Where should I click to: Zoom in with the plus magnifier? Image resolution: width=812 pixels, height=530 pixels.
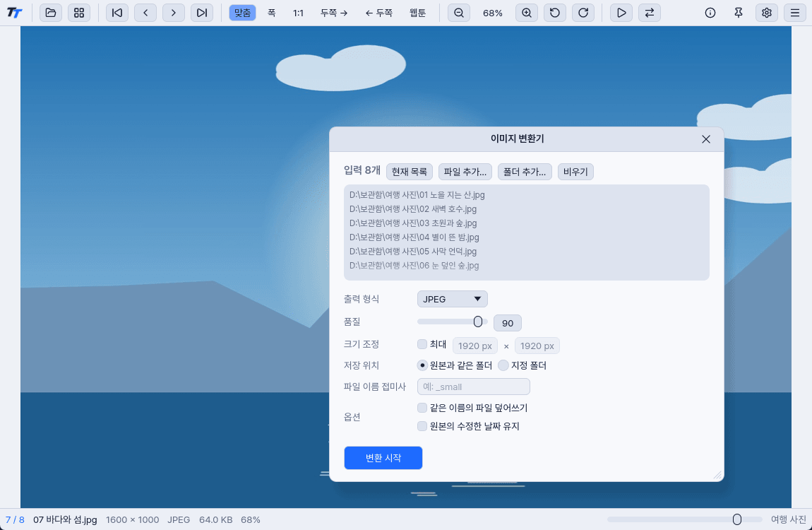coord(527,13)
